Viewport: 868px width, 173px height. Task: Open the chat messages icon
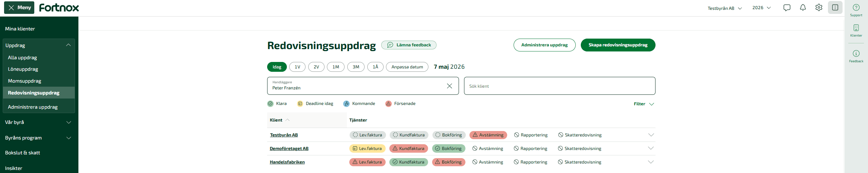point(787,7)
